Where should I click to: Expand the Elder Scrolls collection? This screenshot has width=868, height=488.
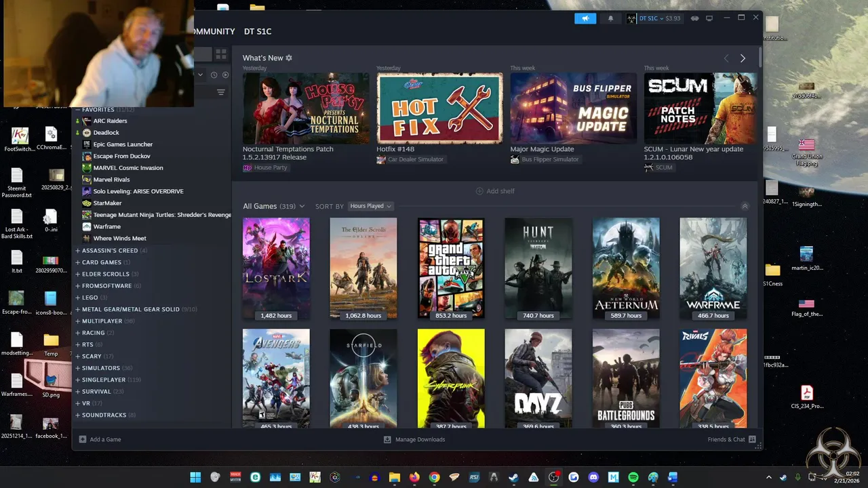[x=78, y=274]
